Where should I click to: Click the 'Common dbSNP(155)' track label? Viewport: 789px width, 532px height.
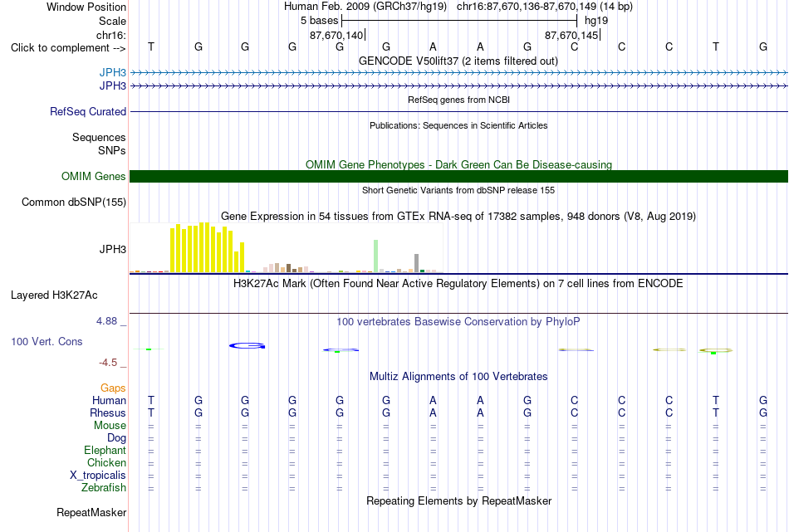[x=74, y=203]
